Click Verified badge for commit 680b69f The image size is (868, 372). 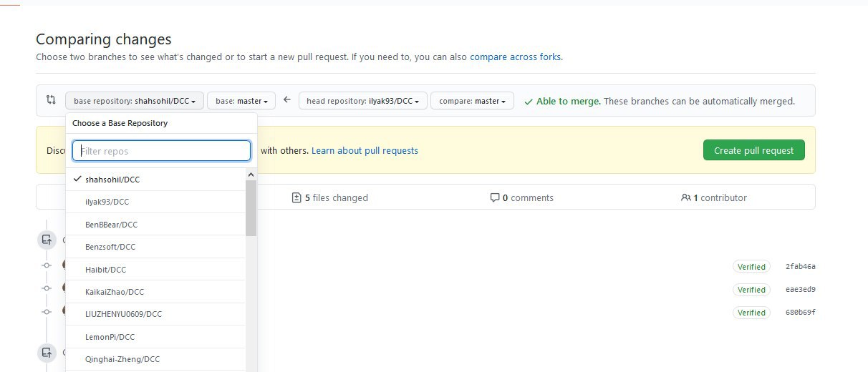(751, 313)
